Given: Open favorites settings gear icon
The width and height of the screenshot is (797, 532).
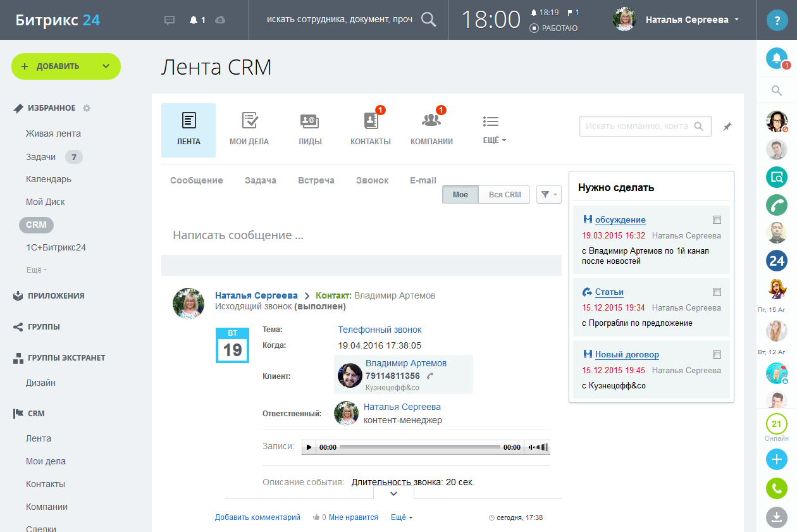Looking at the screenshot, I should [87, 108].
